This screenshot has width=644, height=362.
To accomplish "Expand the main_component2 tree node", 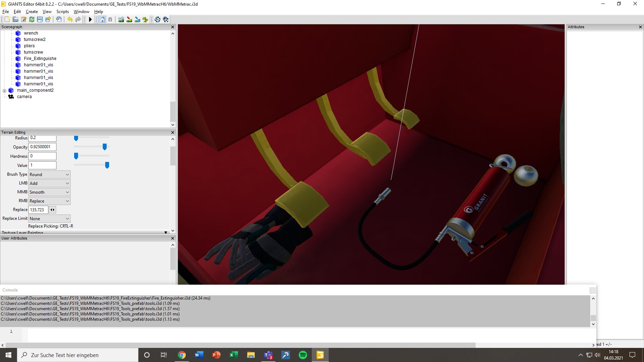I will [4, 91].
